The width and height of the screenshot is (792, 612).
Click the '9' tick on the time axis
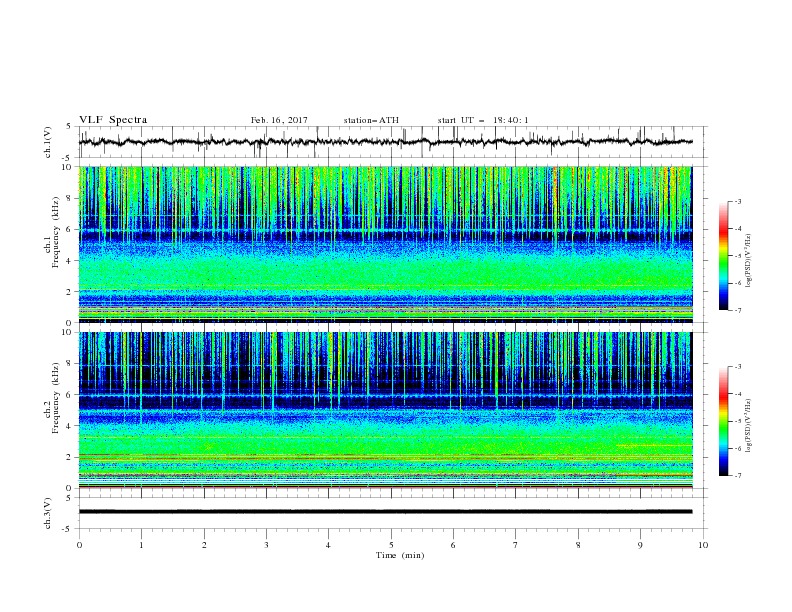[640, 545]
